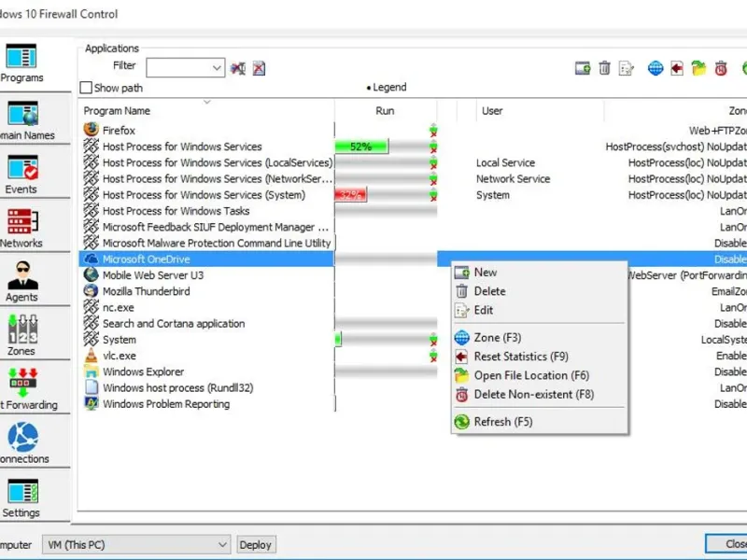This screenshot has width=747, height=560.
Task: Click the red 32% traffic bar
Action: (351, 195)
